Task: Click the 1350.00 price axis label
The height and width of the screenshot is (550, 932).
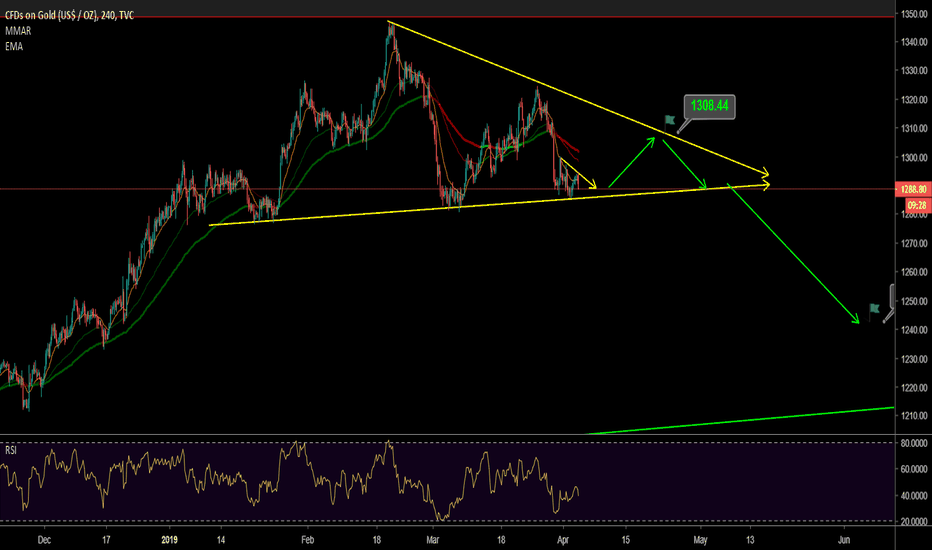Action: [x=914, y=14]
